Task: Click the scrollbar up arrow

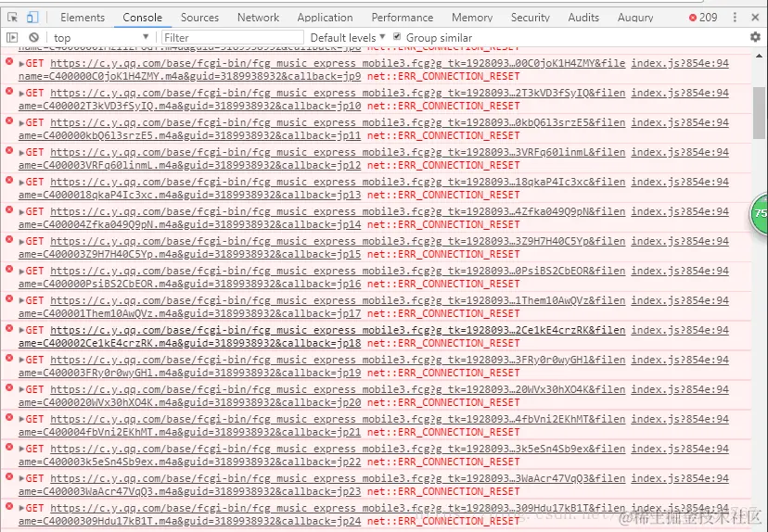Action: coord(759,56)
